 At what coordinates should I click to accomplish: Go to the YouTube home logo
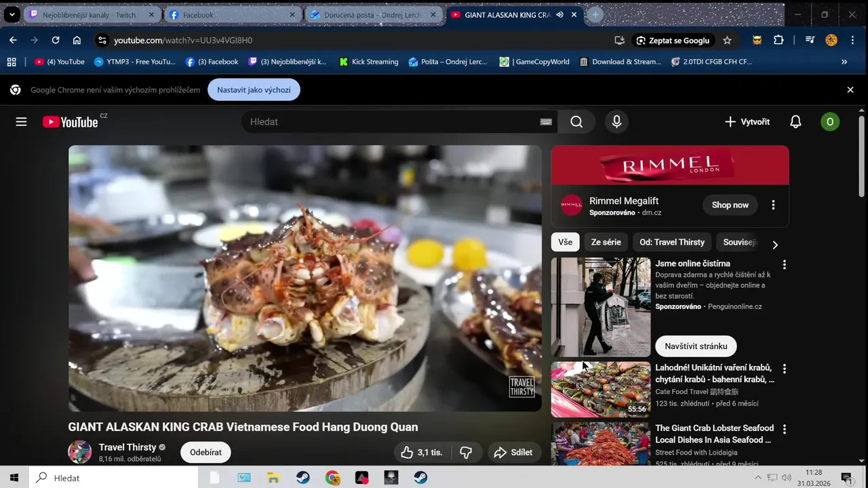[71, 122]
